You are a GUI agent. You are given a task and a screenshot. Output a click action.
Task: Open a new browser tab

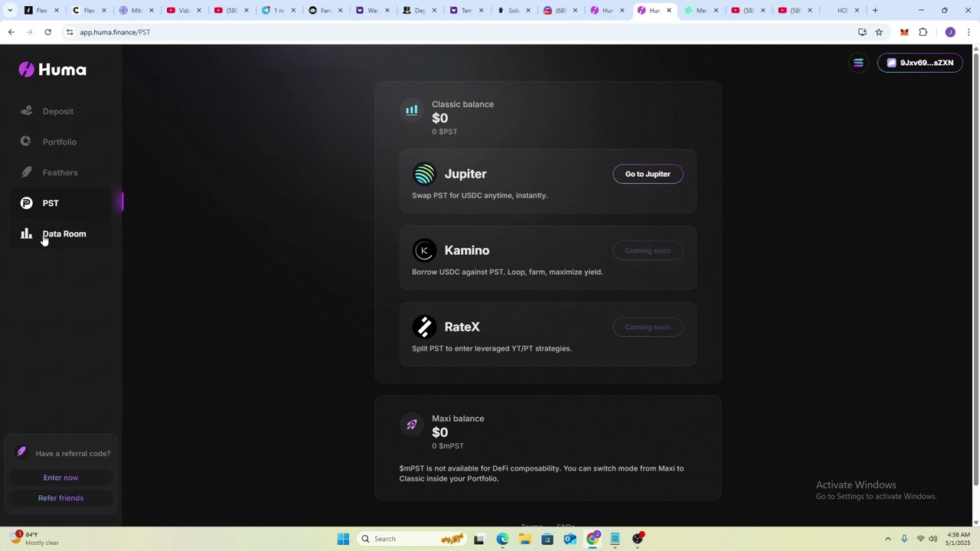875,10
